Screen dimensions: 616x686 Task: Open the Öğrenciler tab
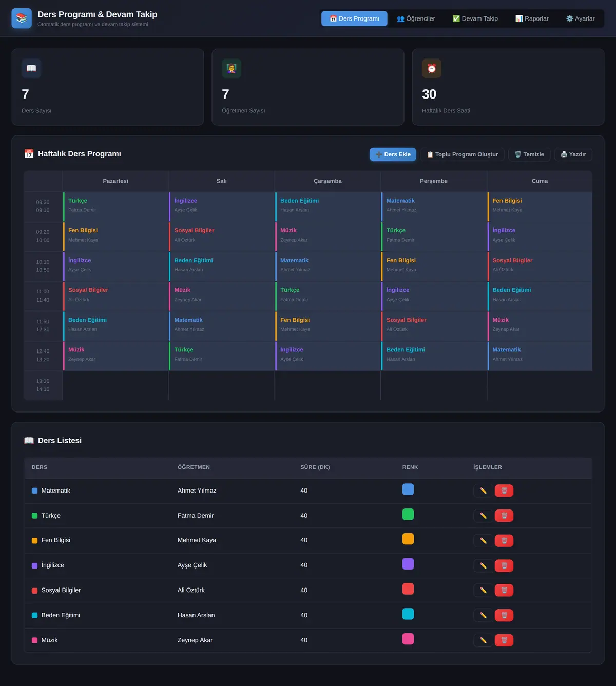[x=416, y=18]
